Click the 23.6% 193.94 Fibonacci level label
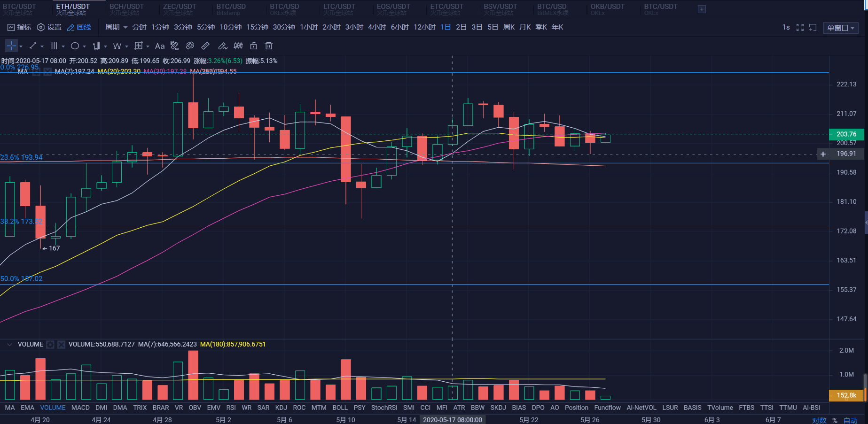The width and height of the screenshot is (868, 424). point(21,157)
